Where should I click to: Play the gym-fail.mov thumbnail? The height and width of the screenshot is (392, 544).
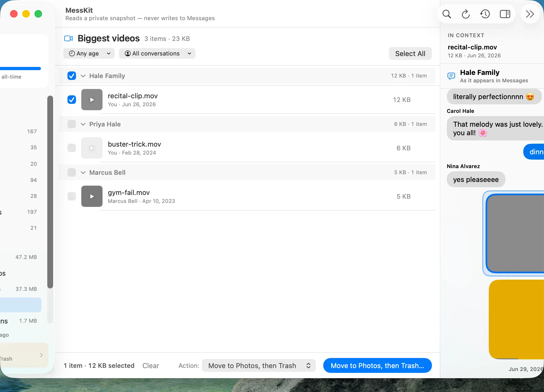pos(92,196)
